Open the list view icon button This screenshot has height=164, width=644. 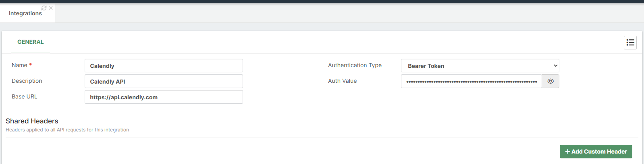(630, 43)
